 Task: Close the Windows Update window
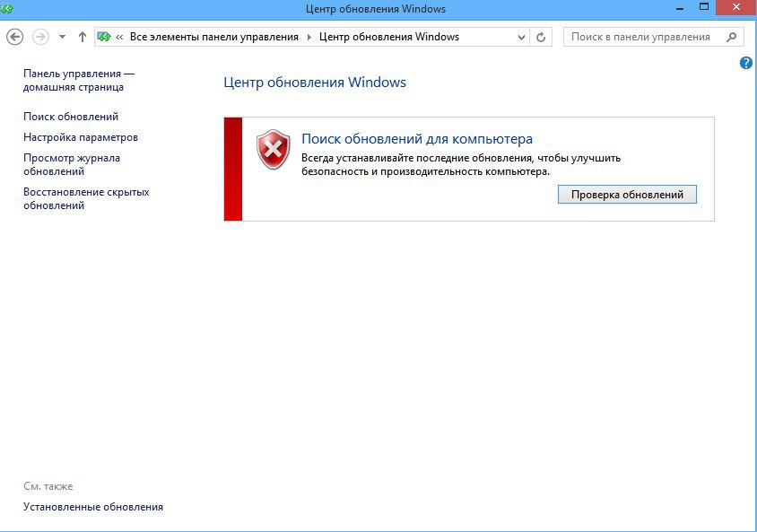point(736,7)
